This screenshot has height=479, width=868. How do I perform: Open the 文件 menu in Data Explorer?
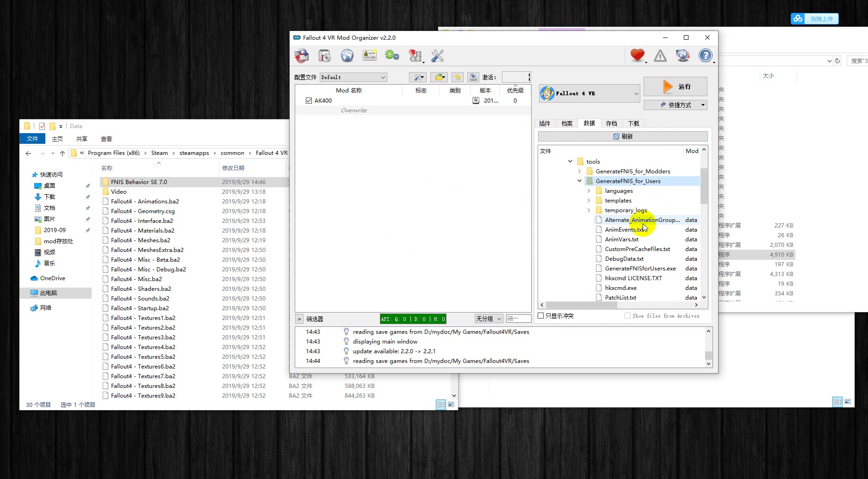pyautogui.click(x=32, y=139)
